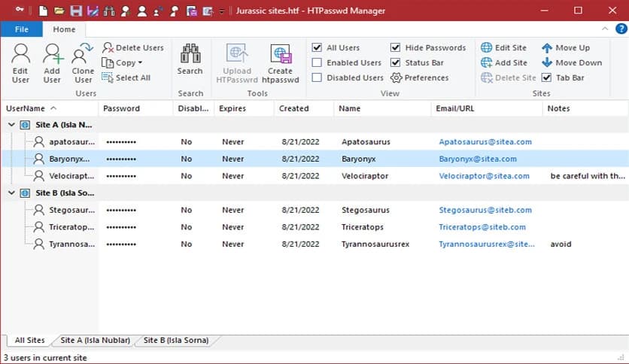Uncheck the Hide Passwords checkbox
Image resolution: width=629 pixels, height=364 pixels.
click(x=396, y=48)
